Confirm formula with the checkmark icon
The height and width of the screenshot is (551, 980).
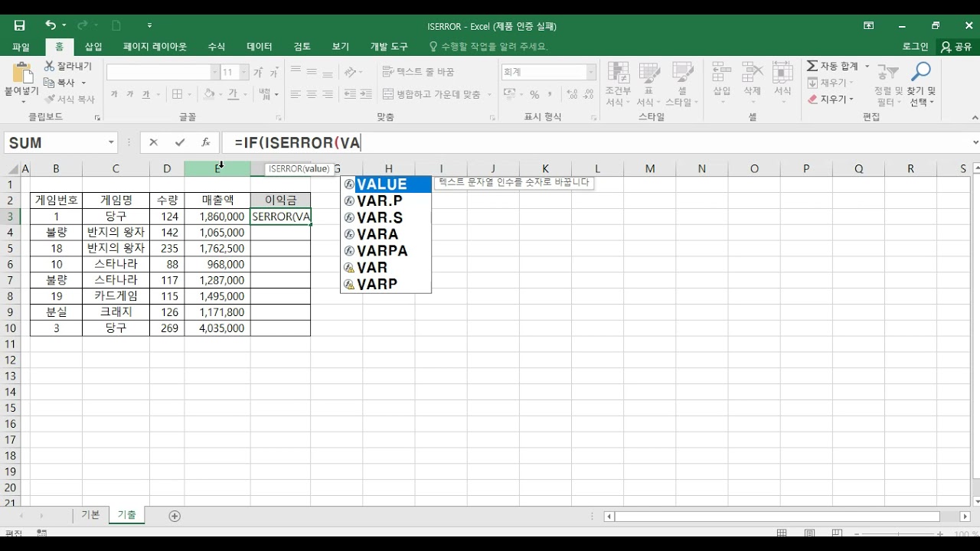point(180,142)
